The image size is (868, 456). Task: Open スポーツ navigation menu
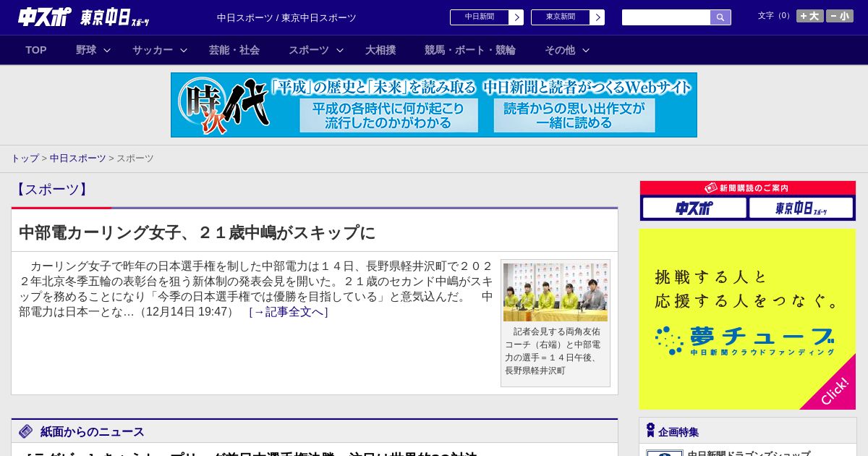click(309, 50)
